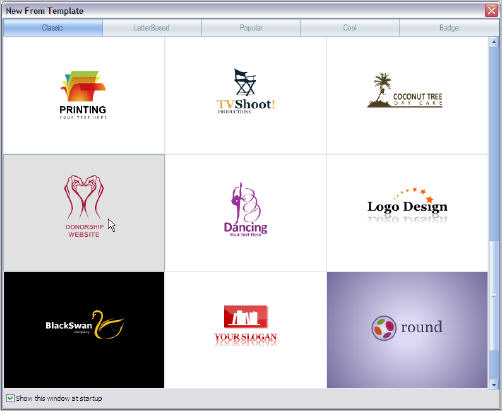This screenshot has height=411, width=502.
Task: Choose the Printing logo template
Action: [84, 96]
